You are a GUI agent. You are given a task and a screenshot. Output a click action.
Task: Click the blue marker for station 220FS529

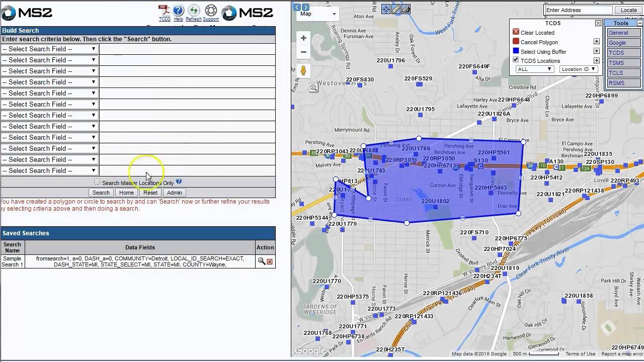point(420,84)
